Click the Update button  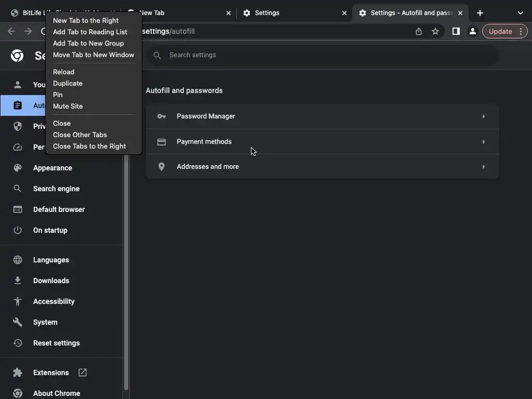click(x=500, y=31)
